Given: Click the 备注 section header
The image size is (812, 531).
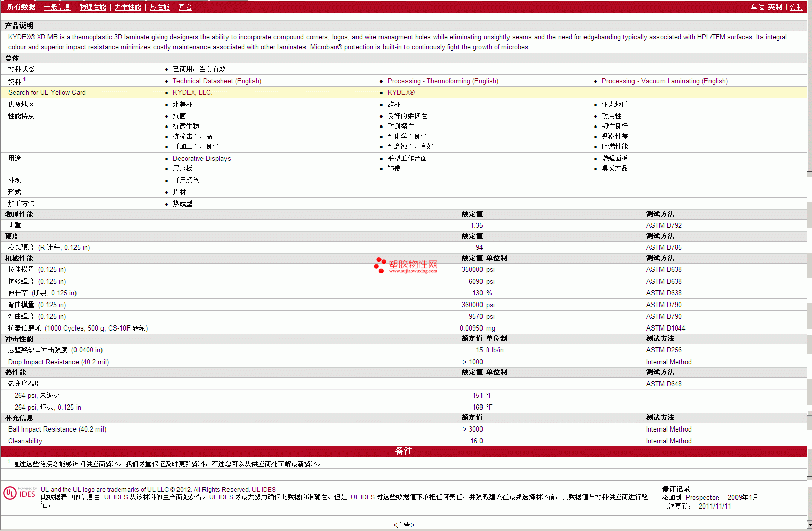Looking at the screenshot, I should (403, 451).
